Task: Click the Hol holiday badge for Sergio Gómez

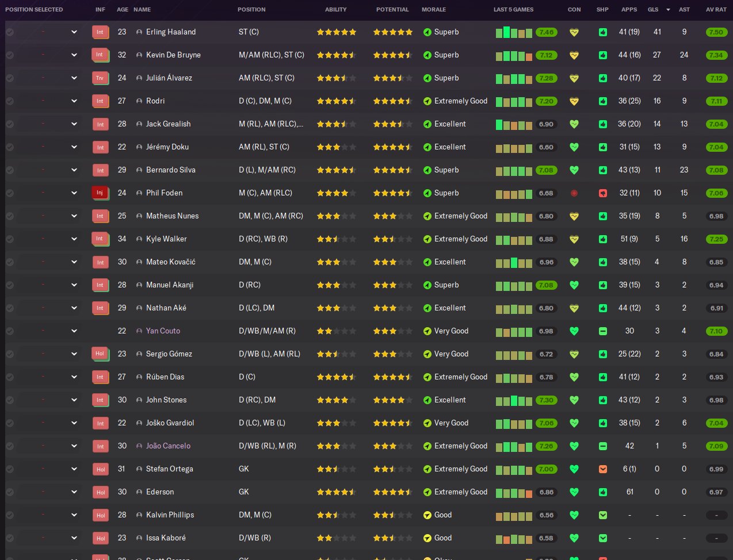Action: 100,354
